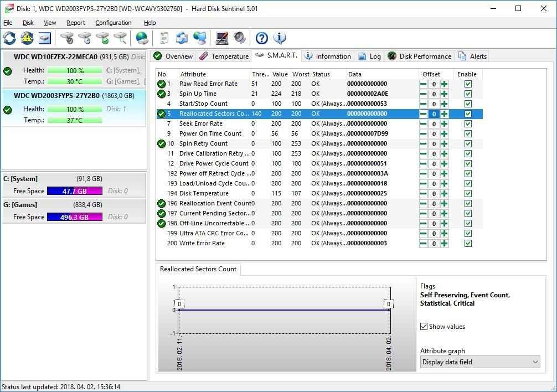Decrease offset for Seek Error Rate
Image resolution: width=557 pixels, height=392 pixels.
424,124
